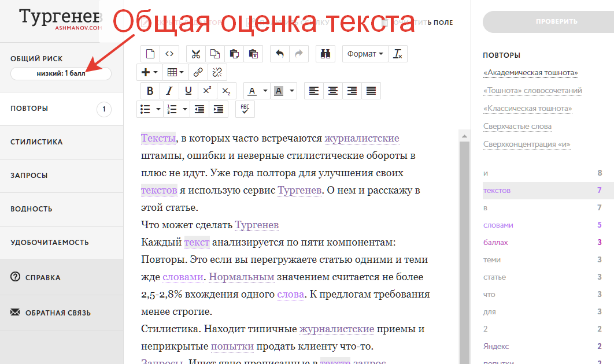Run spell check ABC icon
This screenshot has width=614, height=364.
click(x=245, y=109)
